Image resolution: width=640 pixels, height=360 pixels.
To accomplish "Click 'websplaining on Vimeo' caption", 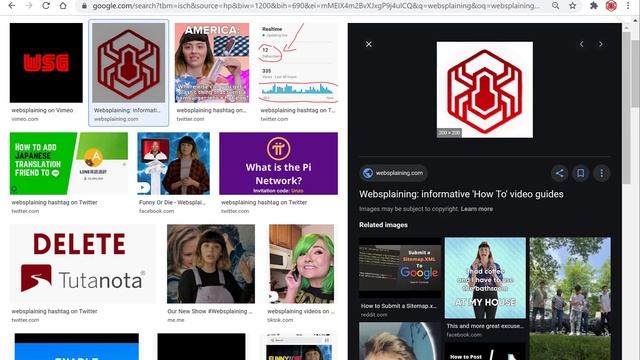I will pyautogui.click(x=42, y=110).
